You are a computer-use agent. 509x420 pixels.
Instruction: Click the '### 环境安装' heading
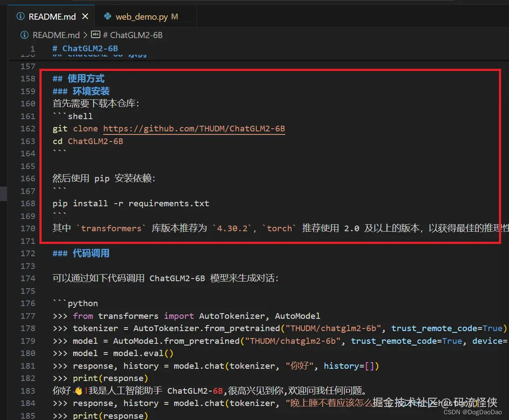(81, 91)
